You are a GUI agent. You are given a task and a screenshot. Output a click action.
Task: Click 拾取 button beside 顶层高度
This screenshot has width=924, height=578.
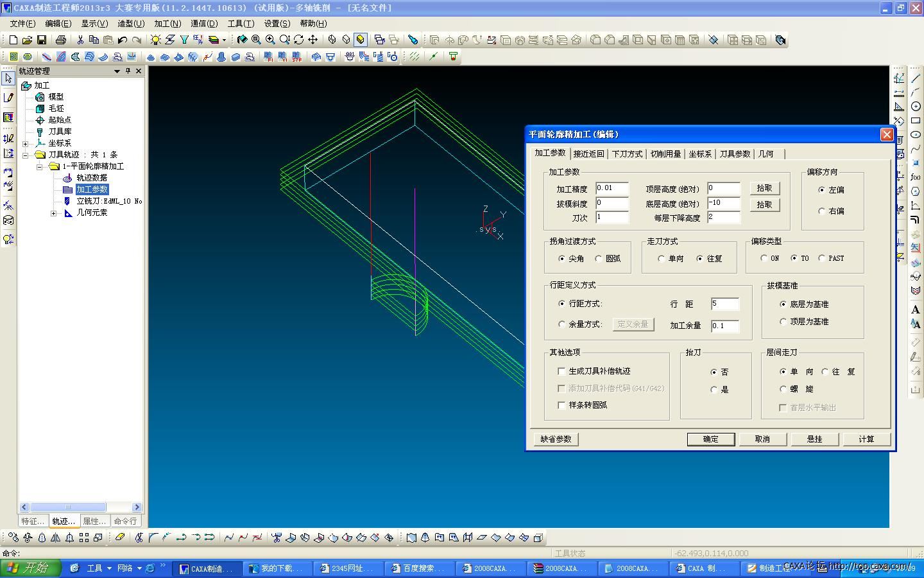764,188
